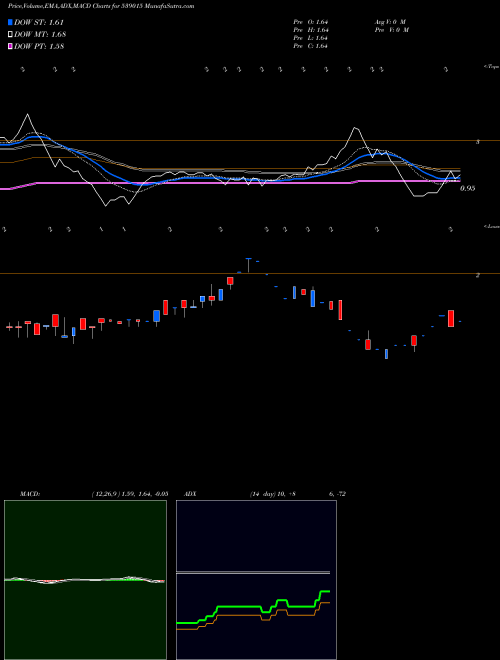Click the 'Avg V: 0 M' volume text
Image resolution: width=500 pixels, height=660 pixels.
click(x=389, y=22)
